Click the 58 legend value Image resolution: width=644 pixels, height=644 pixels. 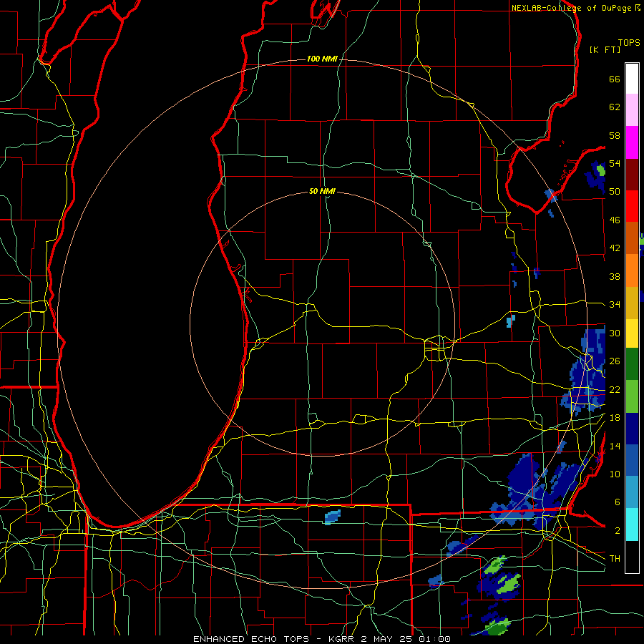click(615, 135)
